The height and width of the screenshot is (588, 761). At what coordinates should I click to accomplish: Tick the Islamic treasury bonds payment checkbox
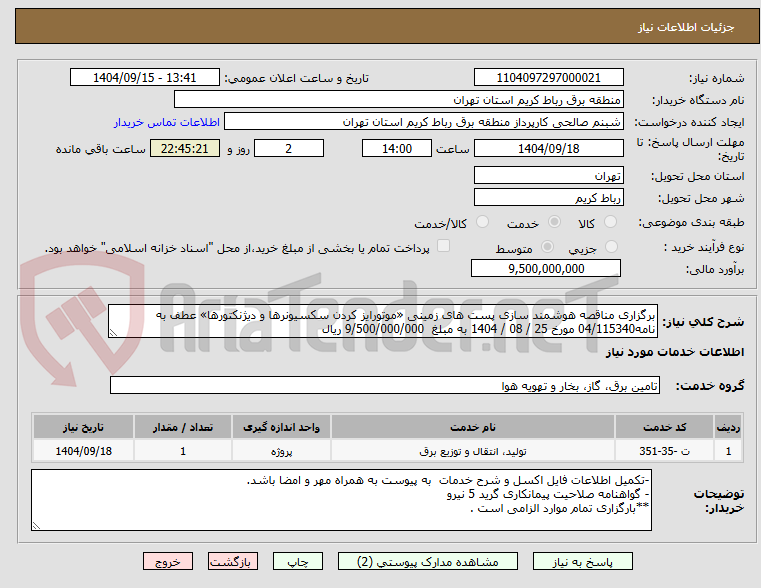[x=443, y=246]
